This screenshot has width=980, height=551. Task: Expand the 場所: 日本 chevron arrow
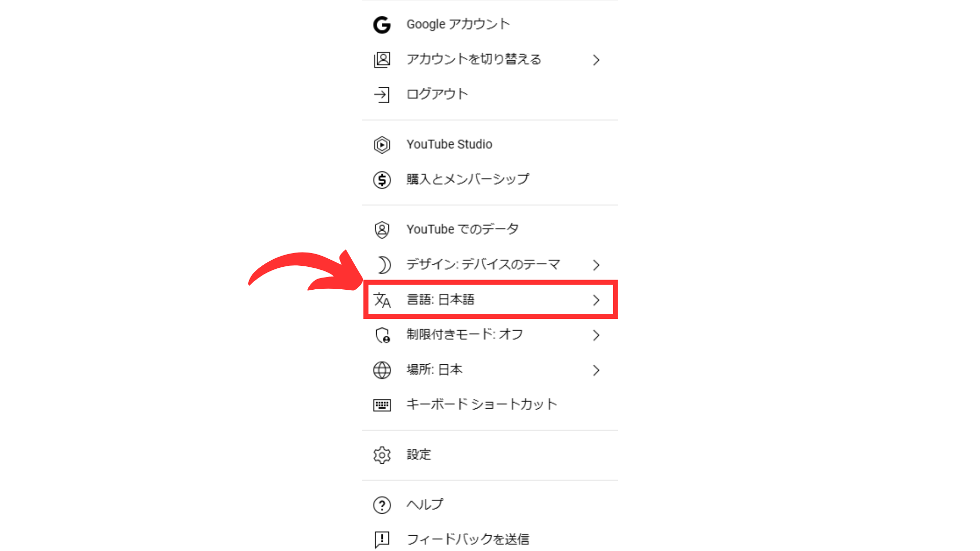click(596, 370)
